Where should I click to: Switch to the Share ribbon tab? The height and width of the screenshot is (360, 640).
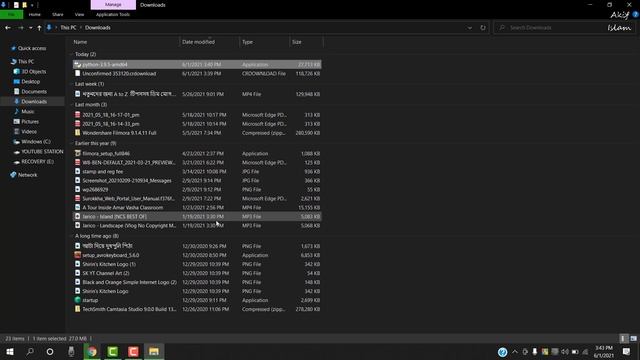pyautogui.click(x=58, y=14)
